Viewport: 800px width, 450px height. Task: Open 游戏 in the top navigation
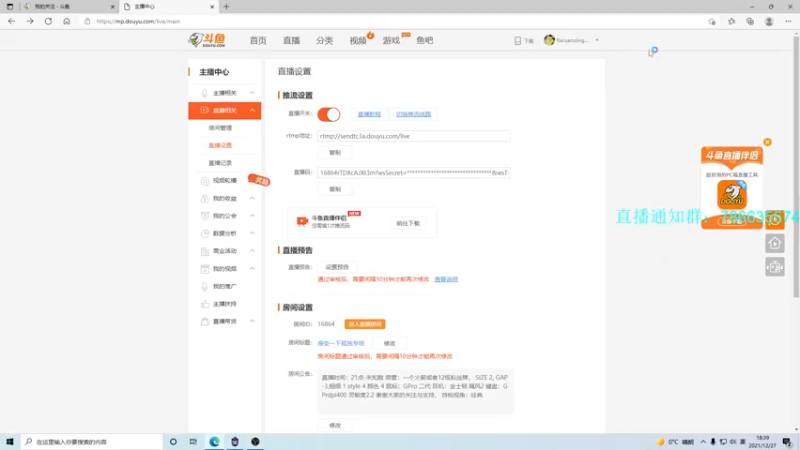point(391,40)
